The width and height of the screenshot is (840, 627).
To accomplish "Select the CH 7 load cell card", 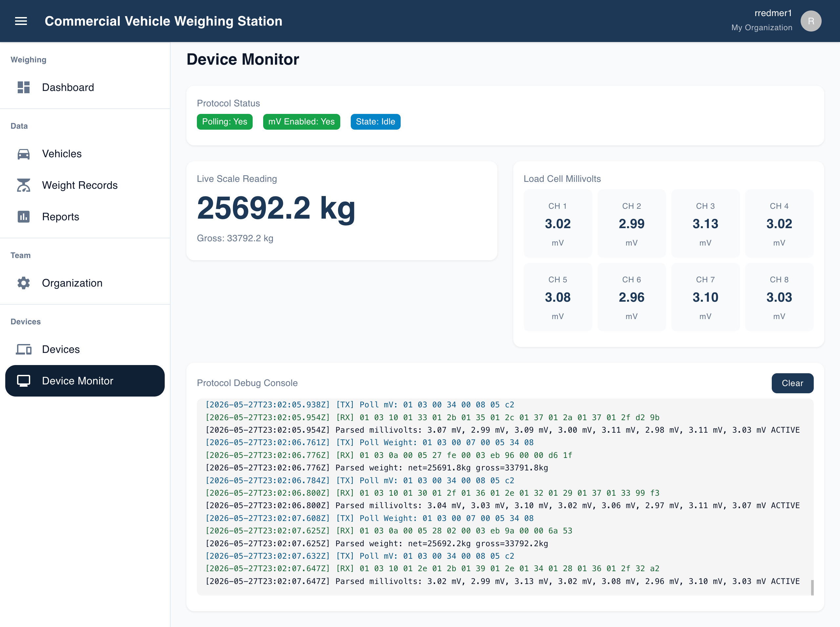I will (705, 297).
